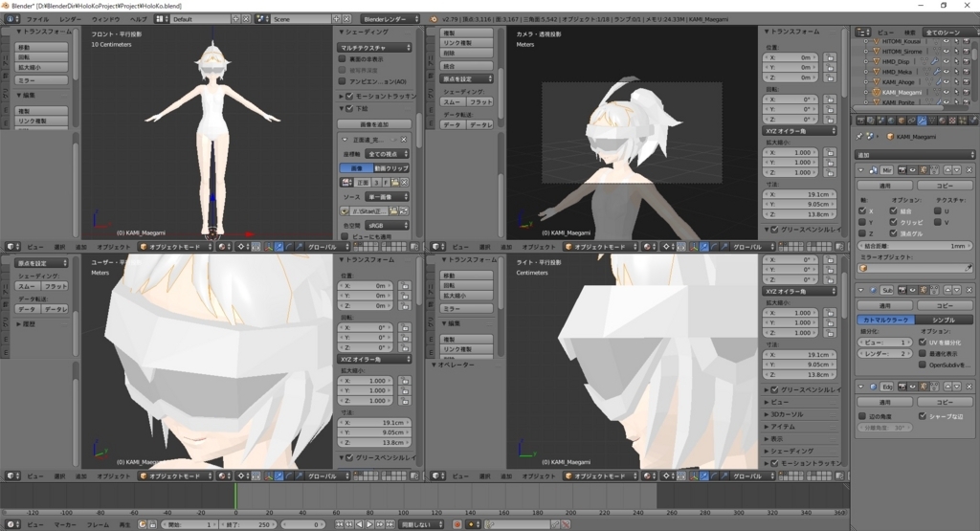Remove the Mirror modifier with its X
This screenshot has width=980, height=531.
(969, 170)
